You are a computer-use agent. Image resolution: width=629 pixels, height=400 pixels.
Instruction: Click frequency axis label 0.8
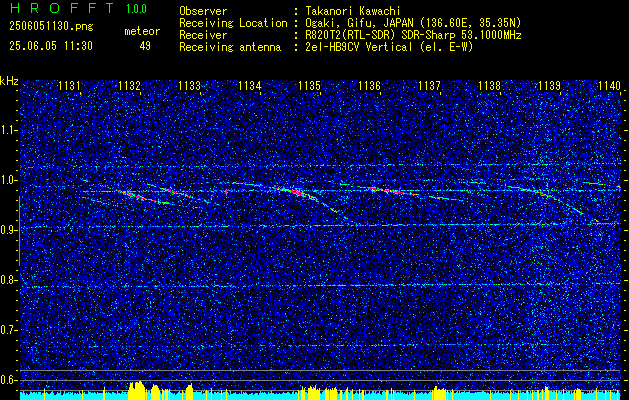click(8, 280)
